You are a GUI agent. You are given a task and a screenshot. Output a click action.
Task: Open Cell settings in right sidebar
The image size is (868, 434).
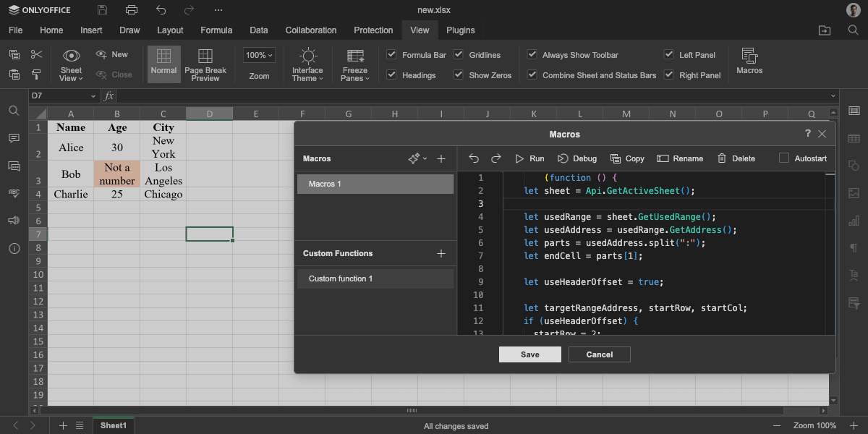[x=854, y=111]
